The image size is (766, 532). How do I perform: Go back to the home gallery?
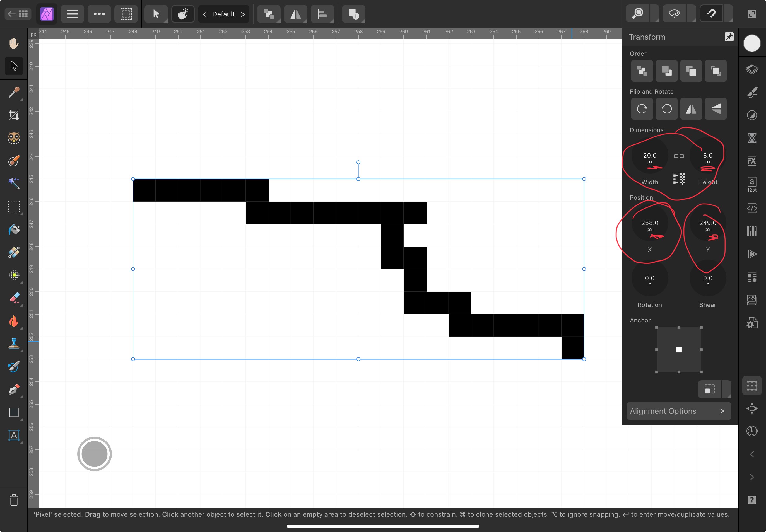18,14
